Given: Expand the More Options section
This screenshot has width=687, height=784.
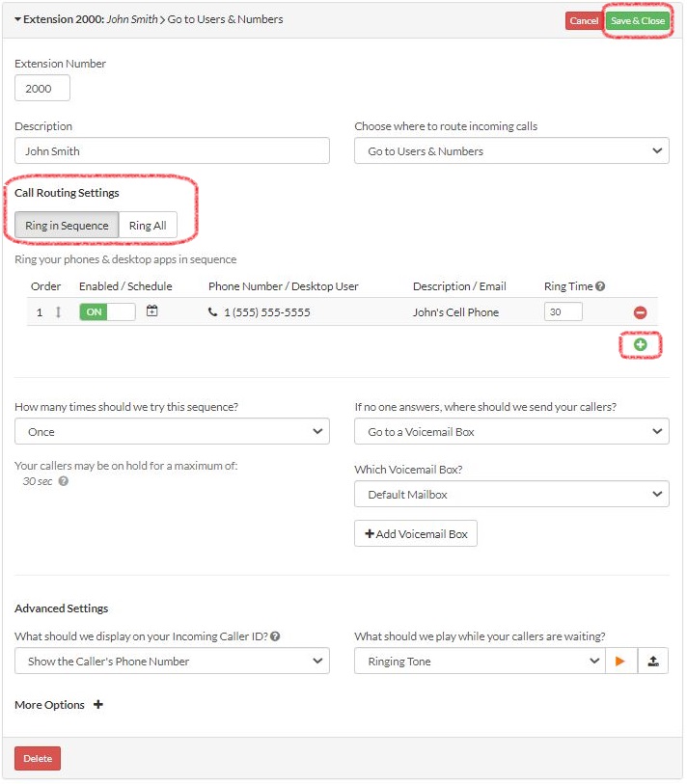Looking at the screenshot, I should point(58,705).
